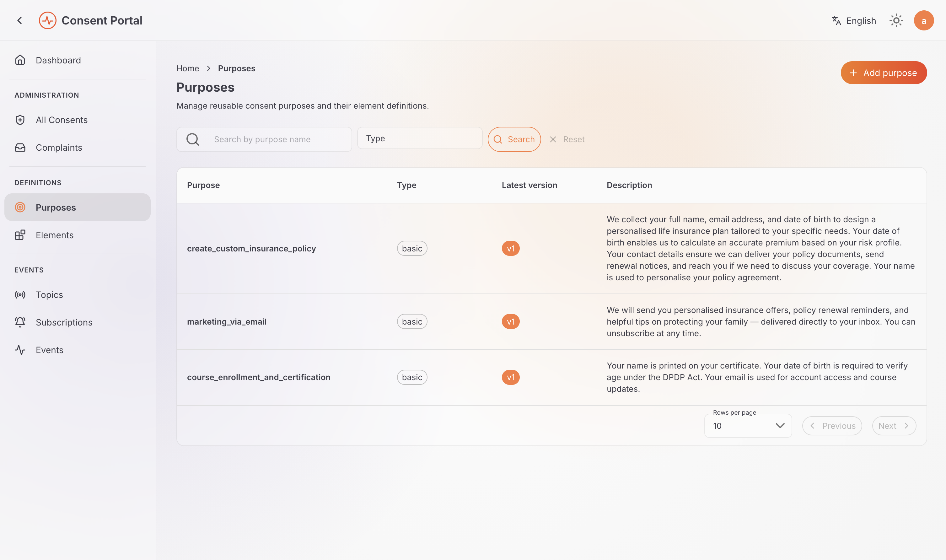Click the Next page button
The height and width of the screenshot is (560, 946).
[x=894, y=426]
